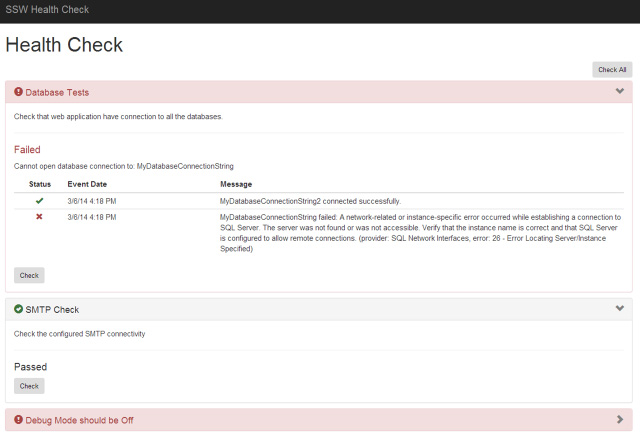Click the green checkmark status icon in first row

coord(40,201)
